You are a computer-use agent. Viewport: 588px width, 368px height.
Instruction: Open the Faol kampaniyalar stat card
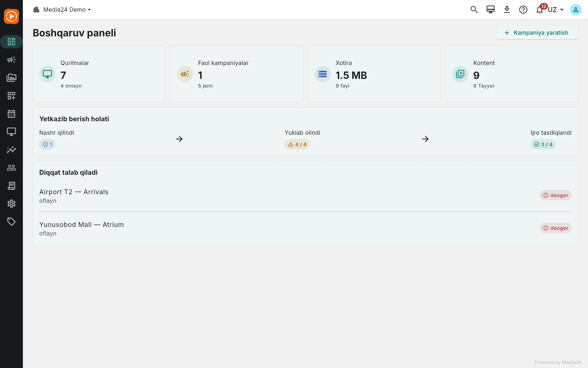236,74
